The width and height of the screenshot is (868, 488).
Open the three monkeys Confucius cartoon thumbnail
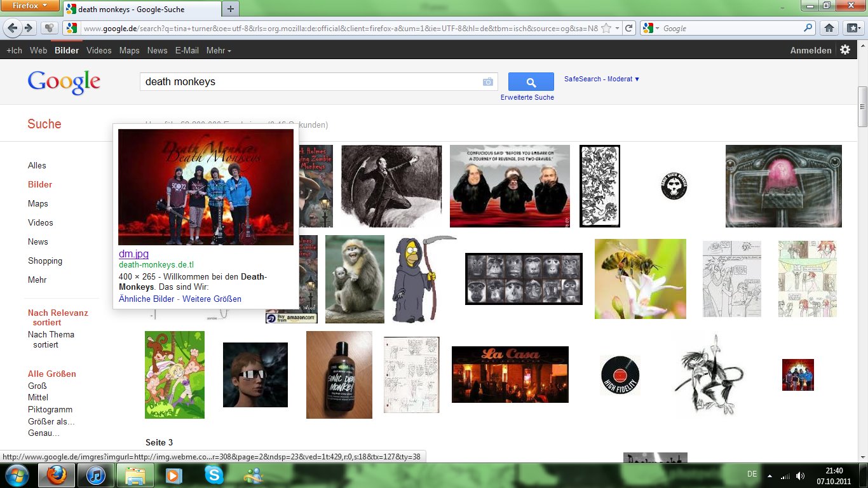click(x=510, y=186)
